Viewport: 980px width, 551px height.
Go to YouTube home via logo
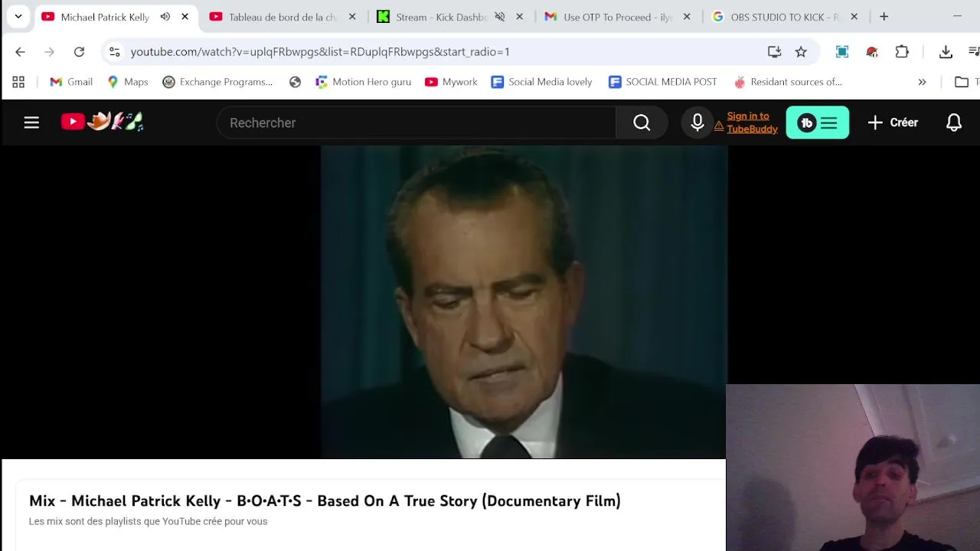[103, 122]
